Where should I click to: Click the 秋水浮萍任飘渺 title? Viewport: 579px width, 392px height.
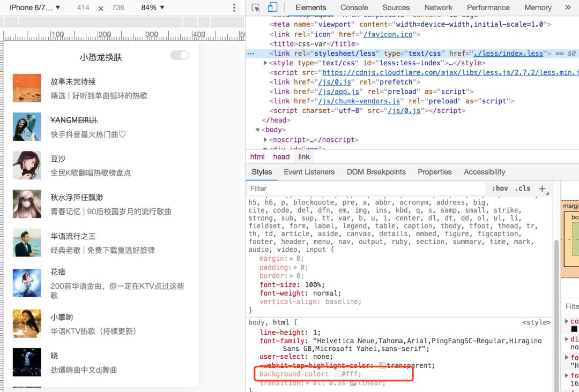77,198
